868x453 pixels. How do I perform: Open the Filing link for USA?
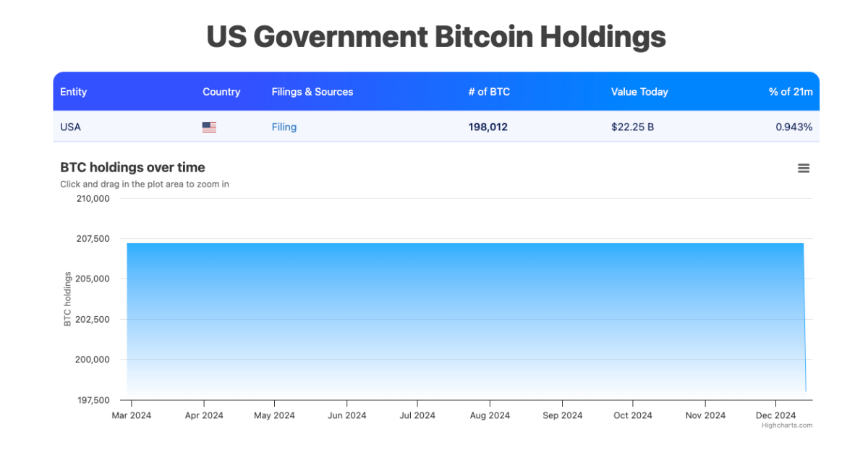pos(284,127)
